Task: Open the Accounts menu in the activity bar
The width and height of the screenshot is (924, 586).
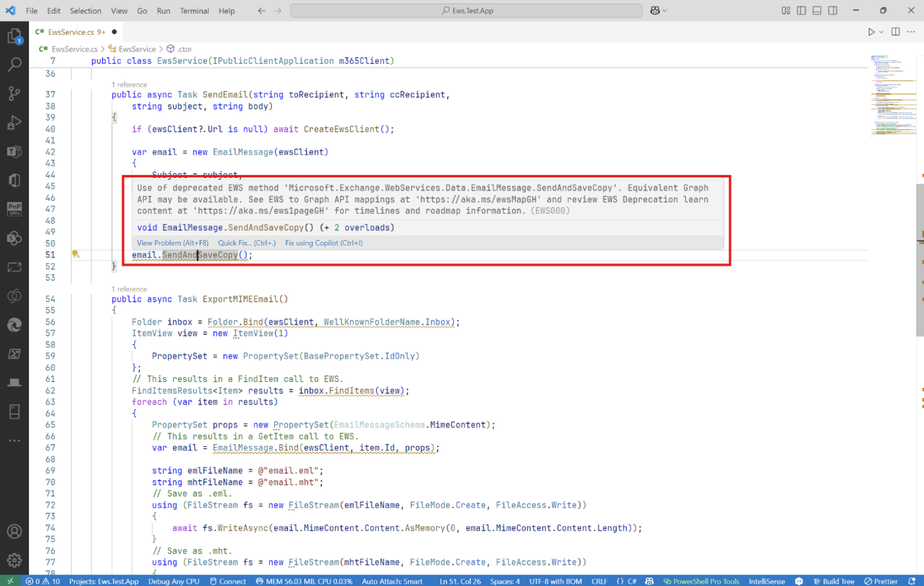Action: (15, 531)
